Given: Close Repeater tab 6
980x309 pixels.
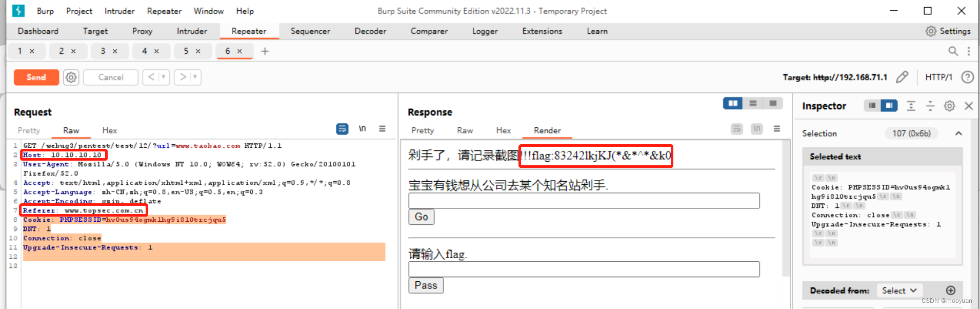Looking at the screenshot, I should pos(239,51).
